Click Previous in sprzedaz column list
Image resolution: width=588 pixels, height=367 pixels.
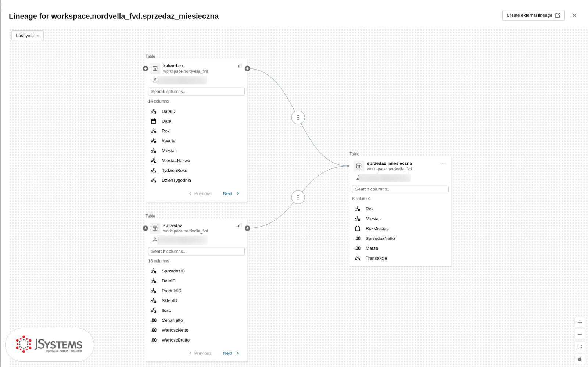[x=200, y=353]
